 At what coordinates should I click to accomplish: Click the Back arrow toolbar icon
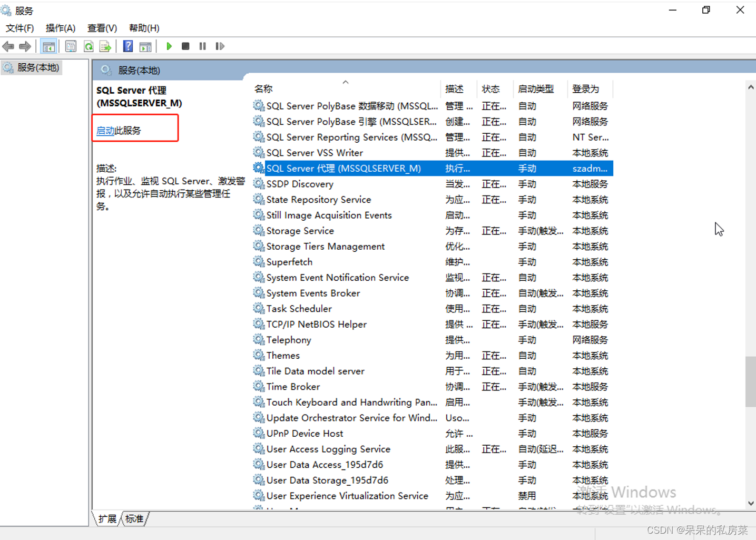click(8, 46)
